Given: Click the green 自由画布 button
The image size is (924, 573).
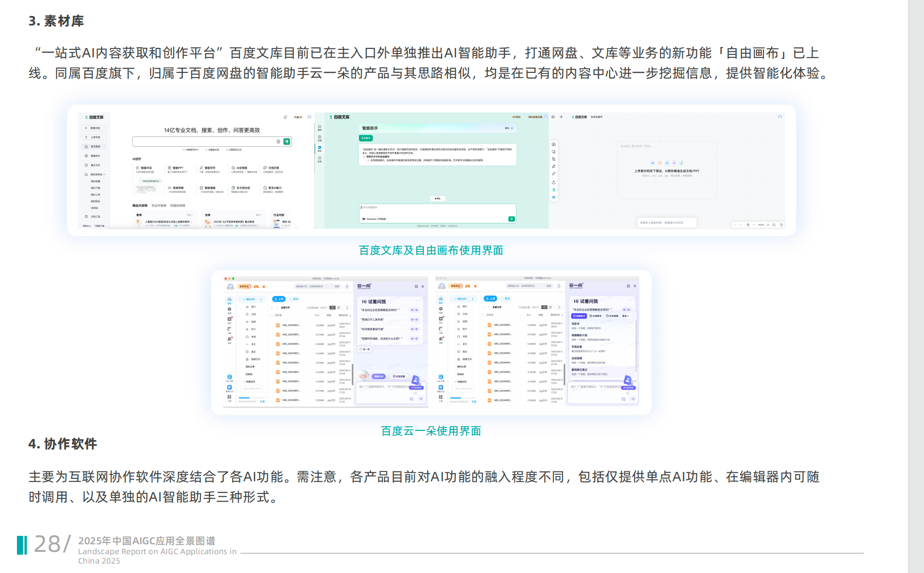Looking at the screenshot, I should pyautogui.click(x=366, y=138).
